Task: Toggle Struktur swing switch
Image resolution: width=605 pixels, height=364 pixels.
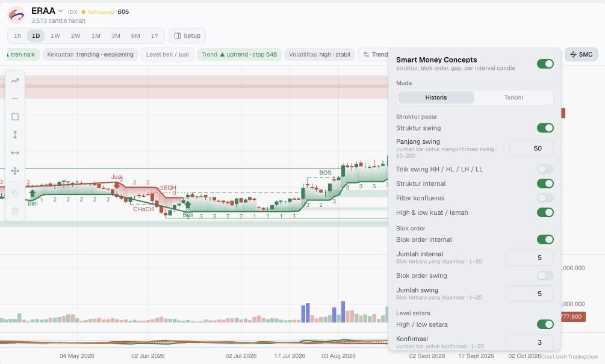Action: click(x=545, y=128)
